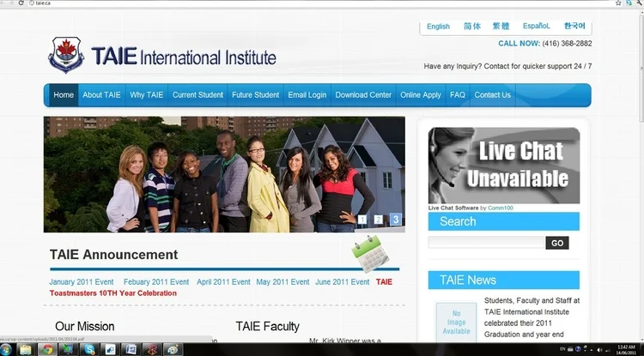Open the May 2011 Event link

click(x=283, y=282)
